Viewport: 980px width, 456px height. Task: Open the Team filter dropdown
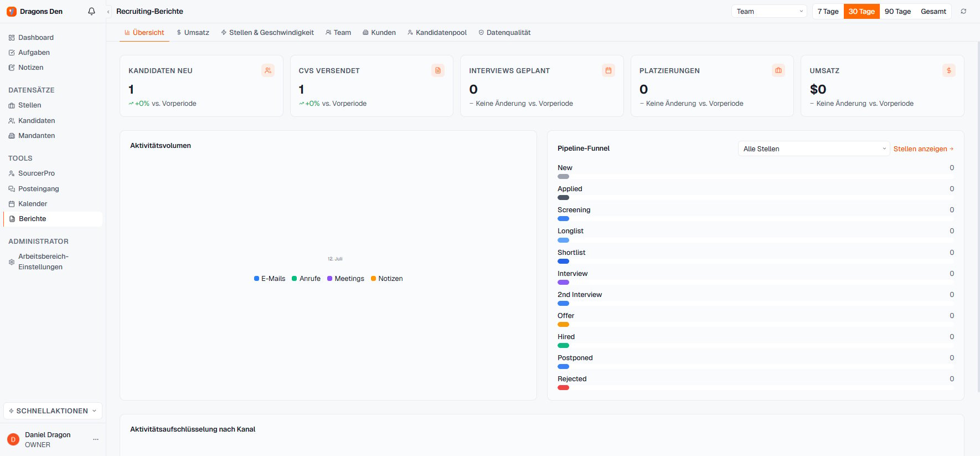pyautogui.click(x=770, y=12)
